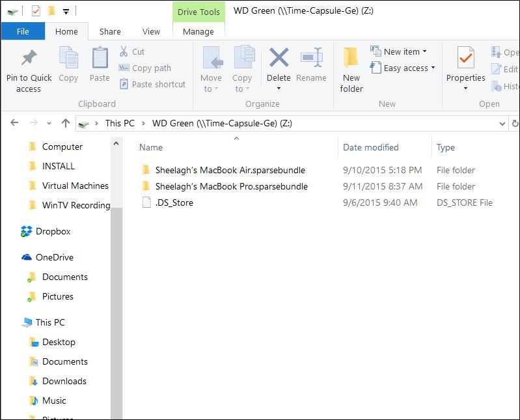The height and width of the screenshot is (420, 520).
Task: Click the Copy to icon in Organize
Action: pos(245,57)
